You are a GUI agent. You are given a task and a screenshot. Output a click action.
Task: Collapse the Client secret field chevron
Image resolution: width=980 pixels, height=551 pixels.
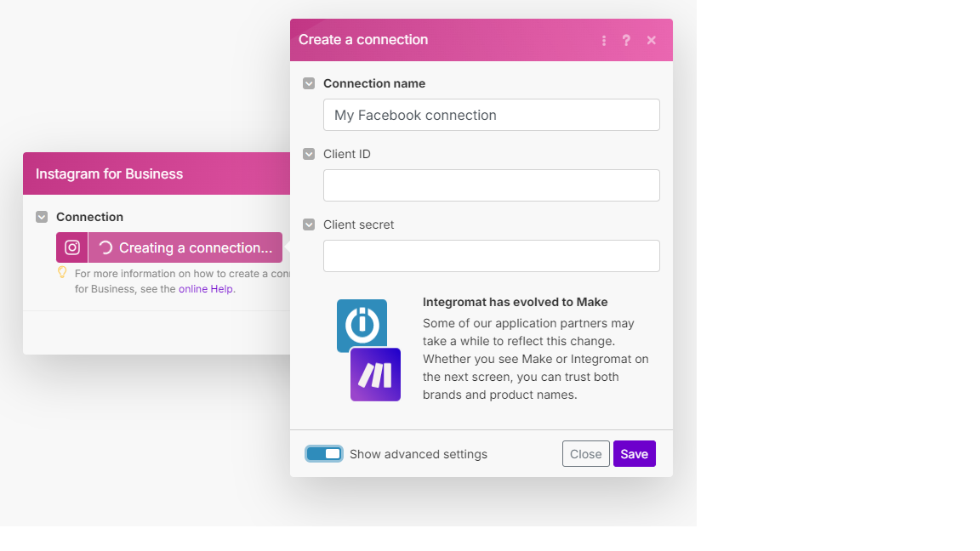(x=309, y=224)
